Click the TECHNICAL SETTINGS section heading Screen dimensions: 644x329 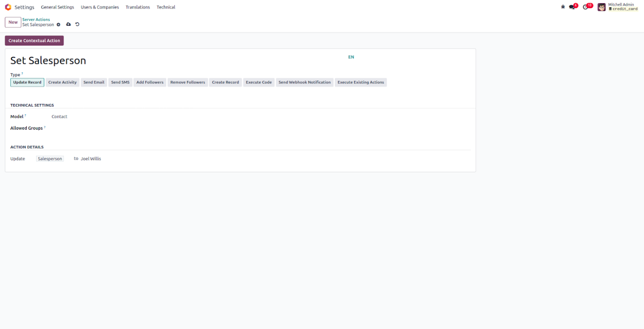(32, 105)
